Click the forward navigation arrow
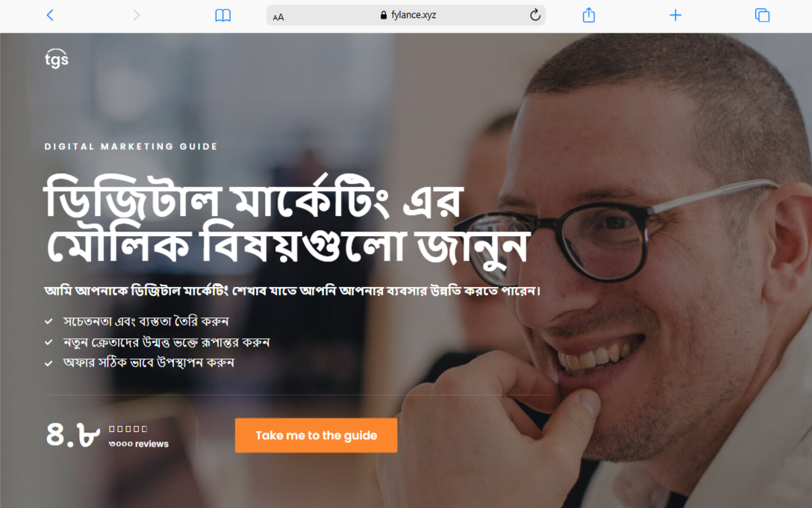The image size is (812, 508). point(136,15)
